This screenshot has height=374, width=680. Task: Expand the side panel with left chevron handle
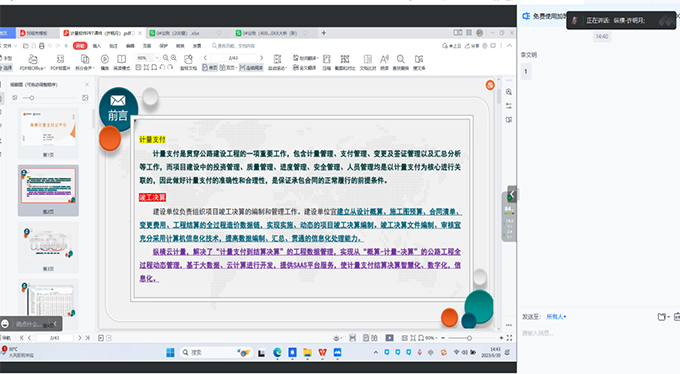512,194
